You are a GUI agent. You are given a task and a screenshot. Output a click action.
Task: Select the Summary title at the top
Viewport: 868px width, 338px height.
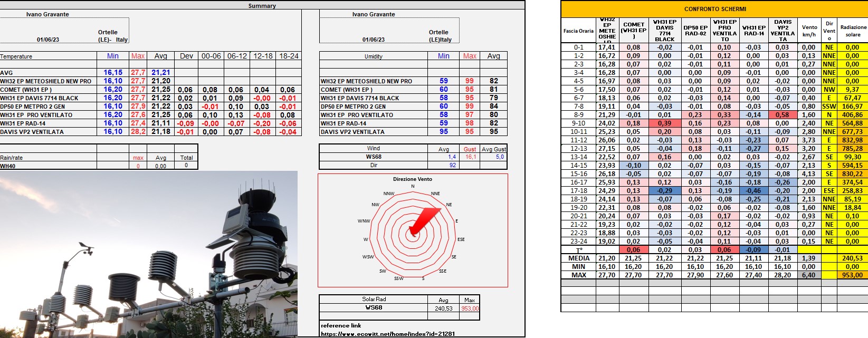tap(262, 6)
